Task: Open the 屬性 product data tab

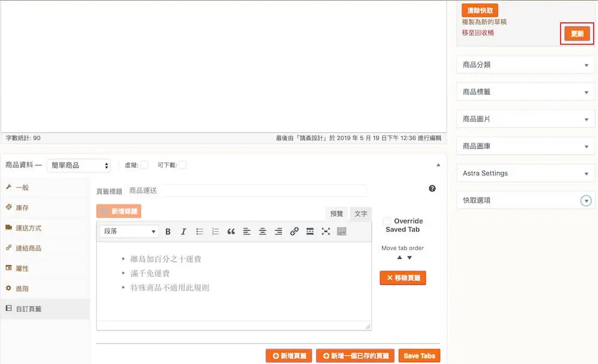Action: [x=45, y=268]
